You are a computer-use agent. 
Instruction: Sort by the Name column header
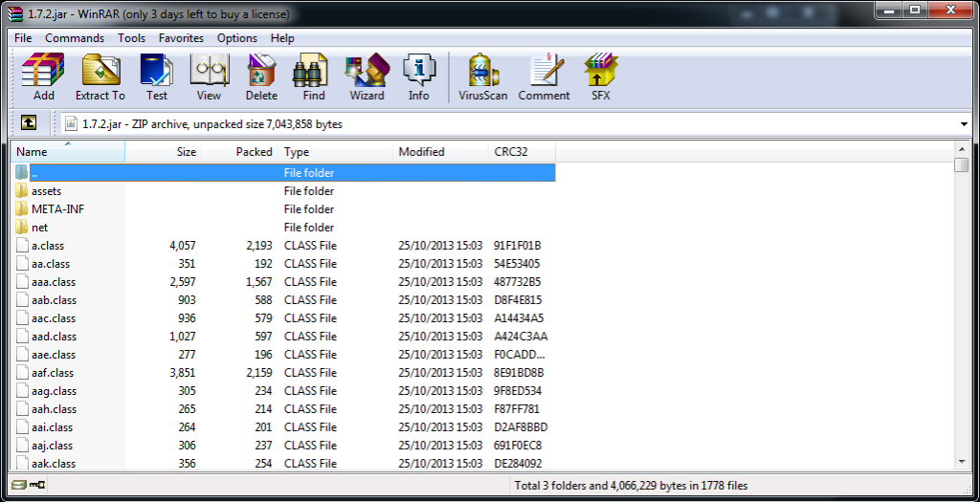(68, 152)
